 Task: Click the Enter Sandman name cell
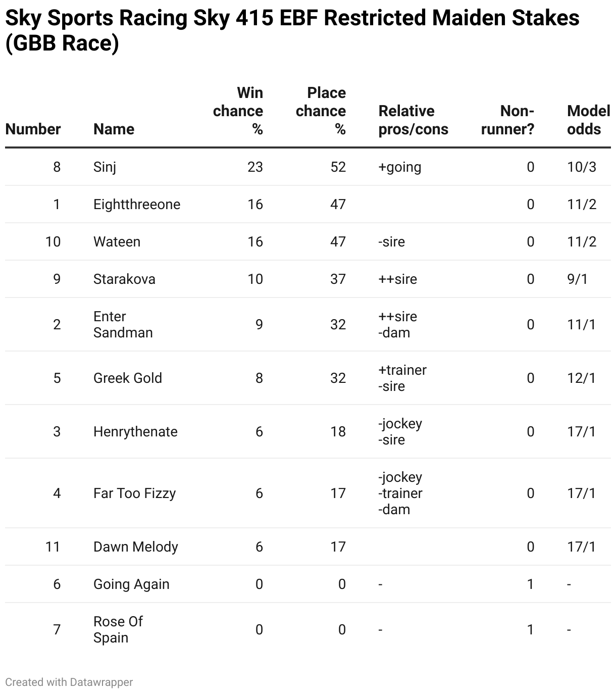tap(123, 324)
